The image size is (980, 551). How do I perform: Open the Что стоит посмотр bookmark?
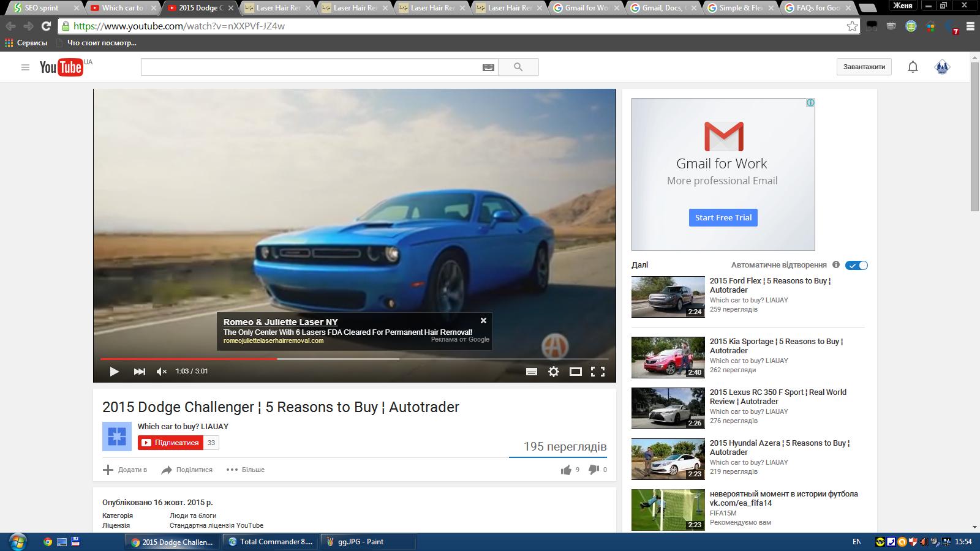[96, 43]
